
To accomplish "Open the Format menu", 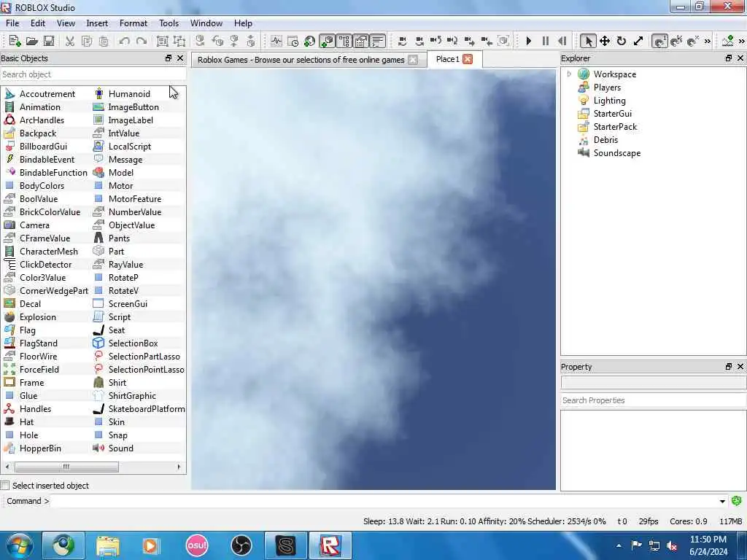I will 133,23.
